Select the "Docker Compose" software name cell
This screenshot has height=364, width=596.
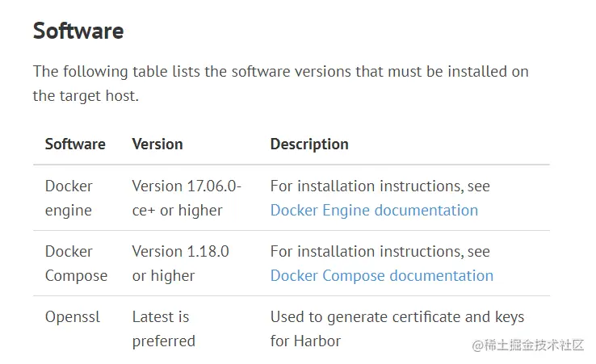tap(76, 263)
